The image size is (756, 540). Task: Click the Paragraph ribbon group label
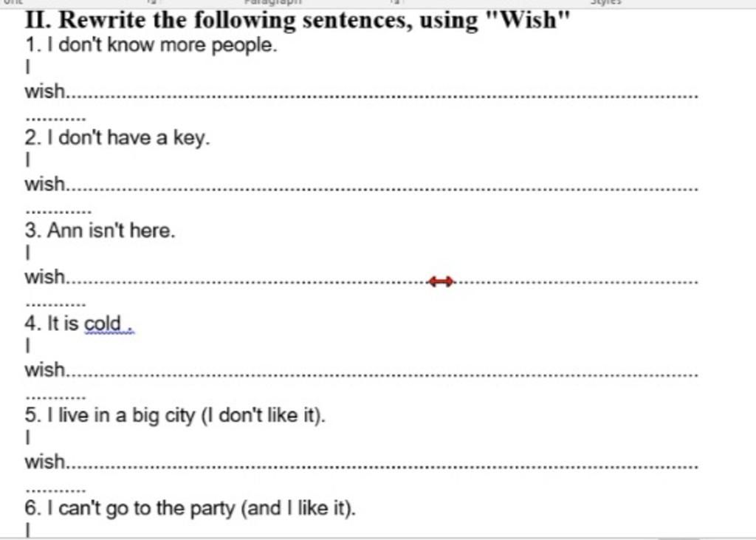pos(273,2)
